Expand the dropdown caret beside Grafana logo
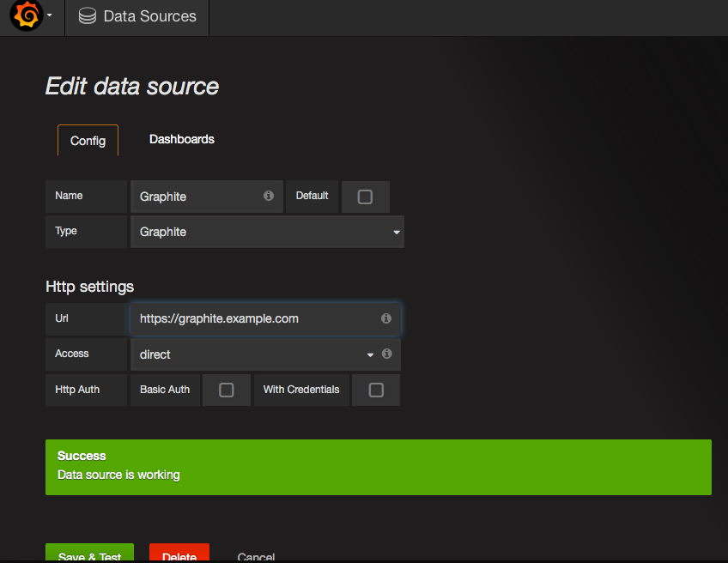The width and height of the screenshot is (728, 563). click(49, 15)
